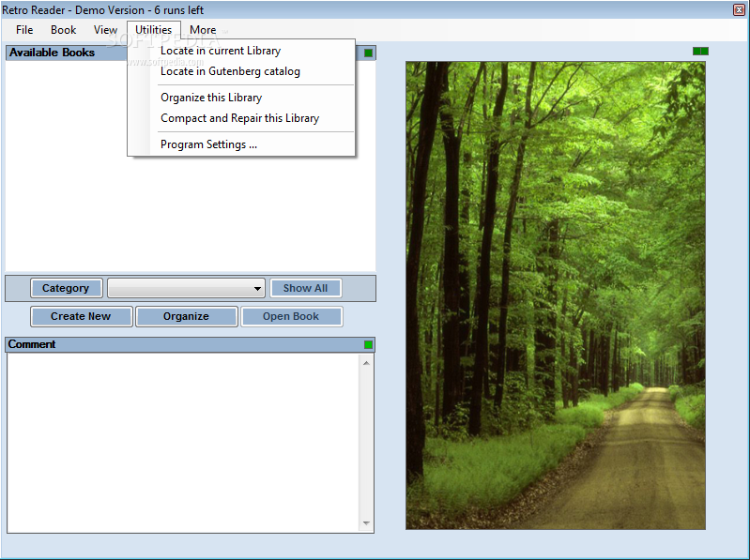Screen dimensions: 750x560
Task: Click the forest path cover image
Action: [556, 295]
